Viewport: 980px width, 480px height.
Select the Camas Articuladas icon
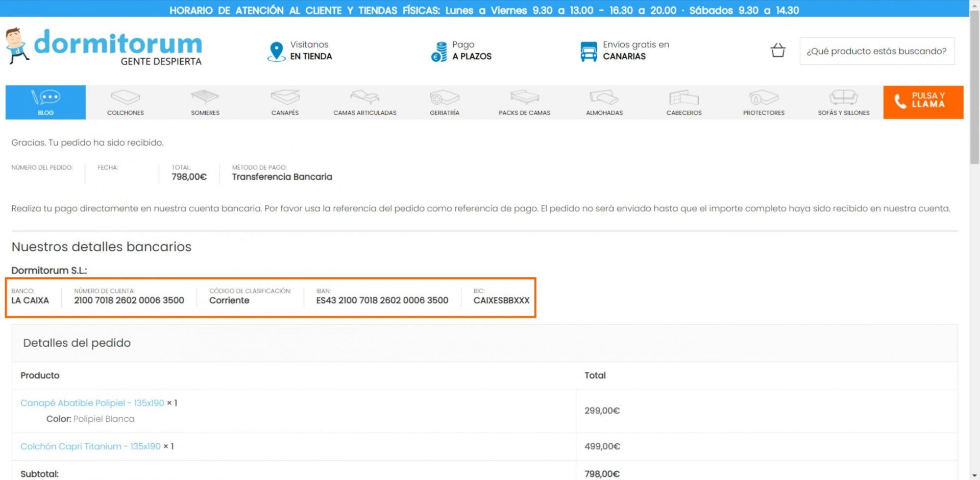click(365, 97)
